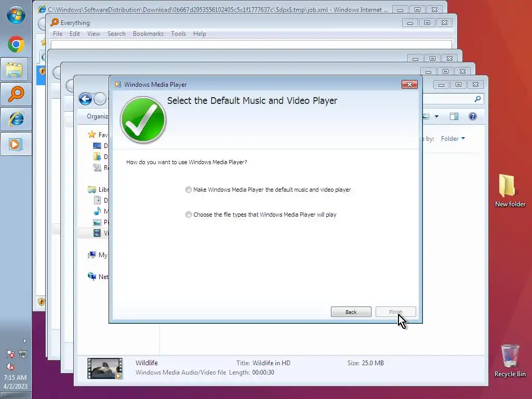Select Documents library icon
This screenshot has height=399, width=532.
(x=97, y=200)
